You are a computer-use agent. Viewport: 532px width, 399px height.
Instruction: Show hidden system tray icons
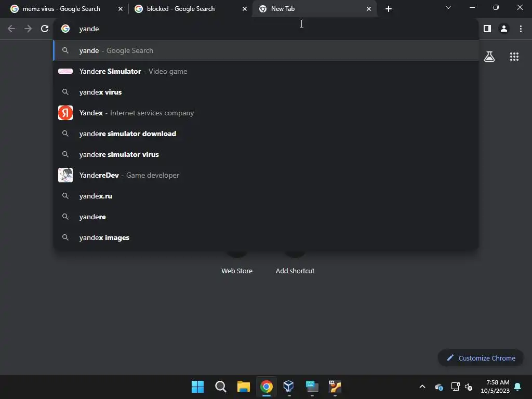[x=422, y=387]
